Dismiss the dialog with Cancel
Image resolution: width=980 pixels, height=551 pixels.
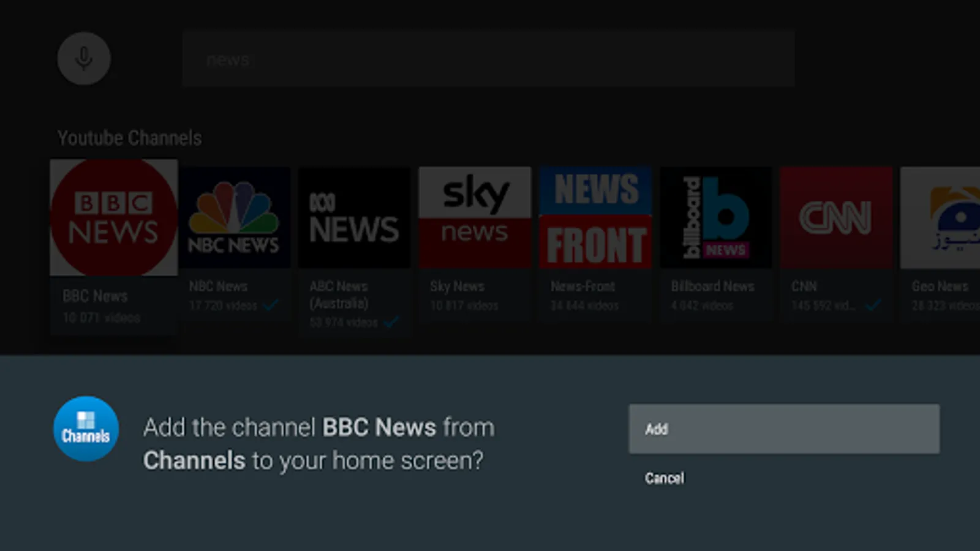(x=665, y=478)
